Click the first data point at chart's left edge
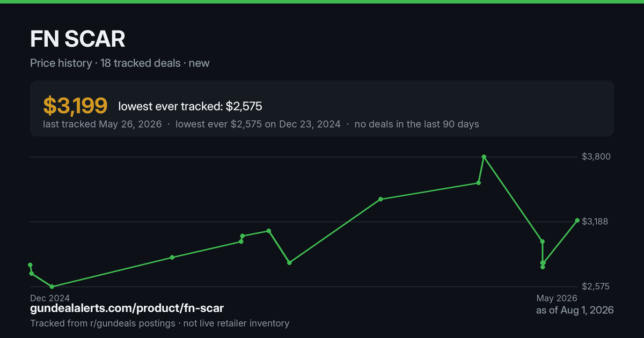644x338 pixels. (30, 265)
